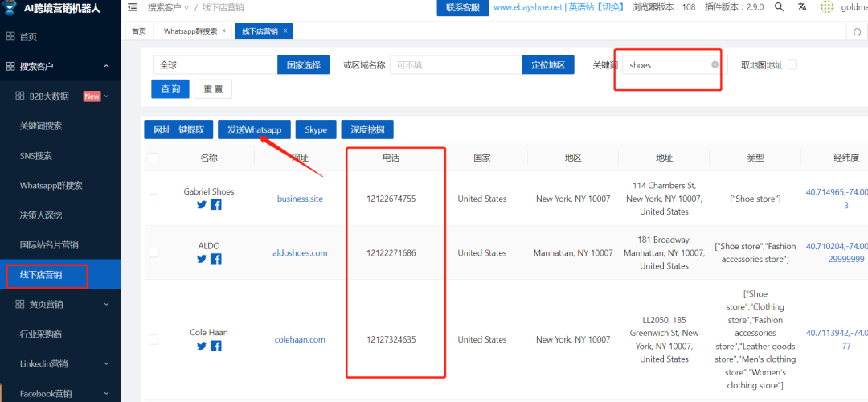Click the Cole Haan coordinates link
The image size is (868, 402).
point(835,339)
